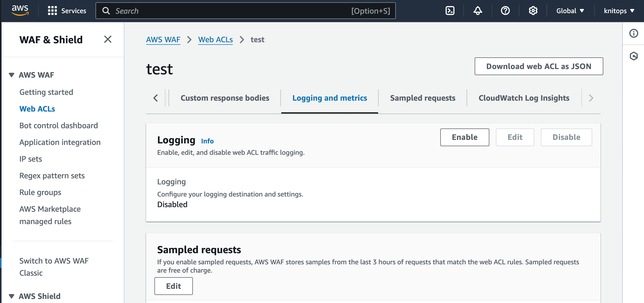Open the help panel with the question mark icon
Viewport: 644px width, 303px height.
505,11
